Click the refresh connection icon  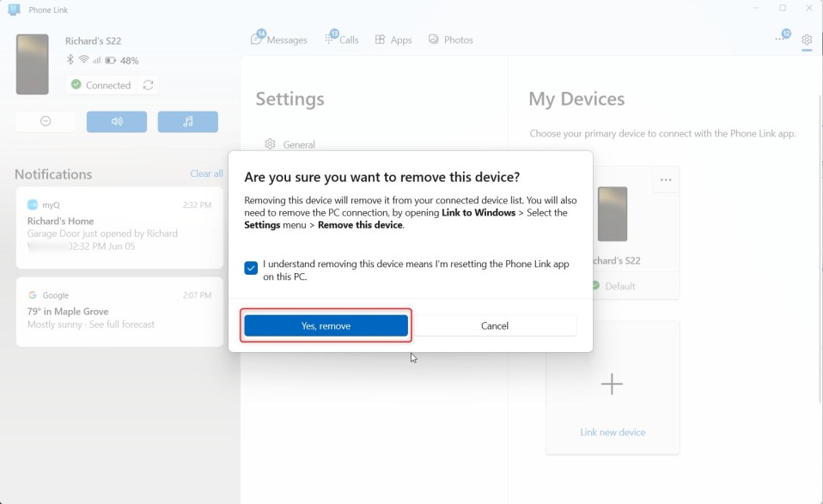point(148,85)
